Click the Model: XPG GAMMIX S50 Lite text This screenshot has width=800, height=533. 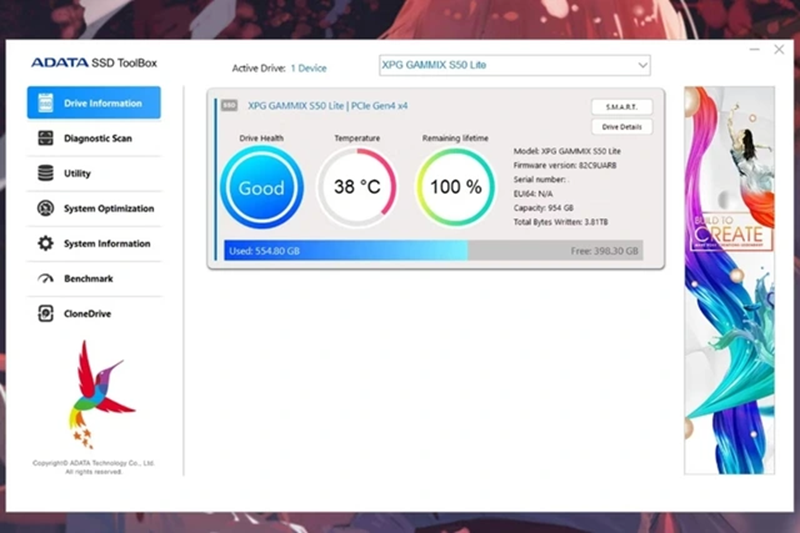pyautogui.click(x=567, y=151)
